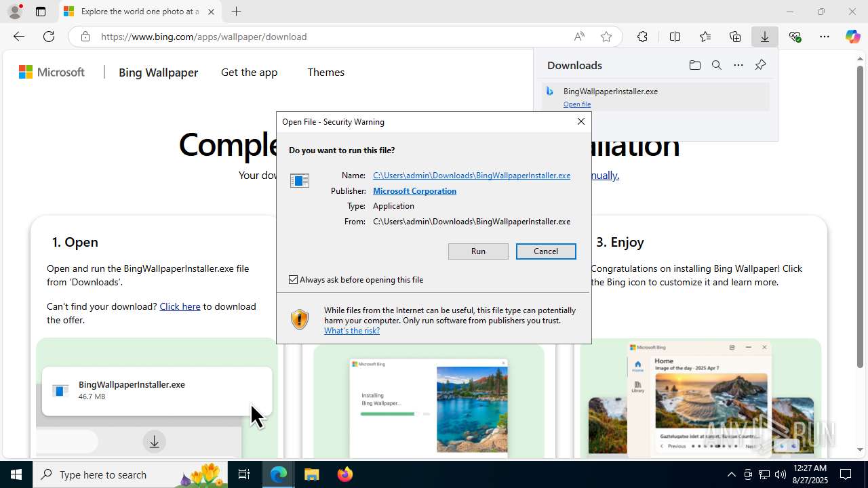This screenshot has width=868, height=488.
Task: Open the notifications action center
Action: [846, 474]
